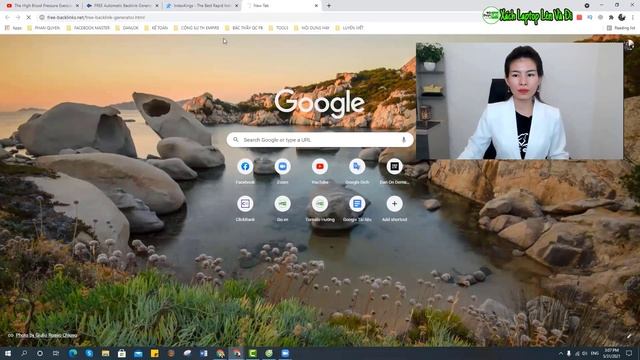Open Chrome three-dot menu
The image size is (640, 360).
pyautogui.click(x=633, y=18)
